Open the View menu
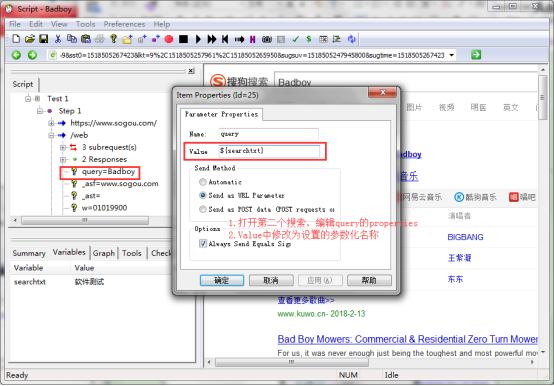Screen dimensions: 554x386 pos(59,24)
